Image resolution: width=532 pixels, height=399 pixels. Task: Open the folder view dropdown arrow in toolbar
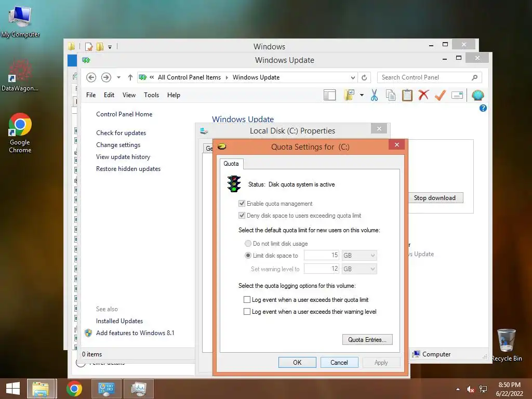click(x=362, y=96)
